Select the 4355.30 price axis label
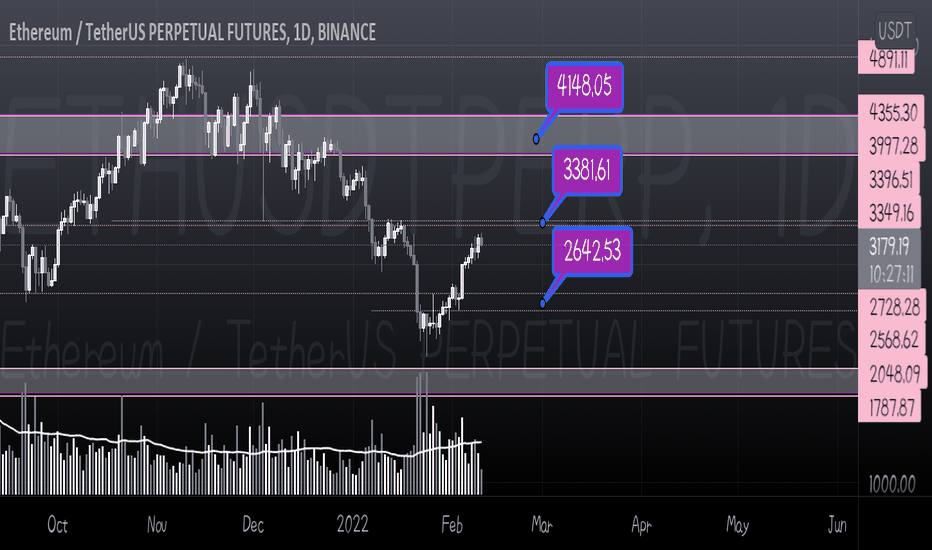Image resolution: width=932 pixels, height=550 pixels. click(x=892, y=111)
